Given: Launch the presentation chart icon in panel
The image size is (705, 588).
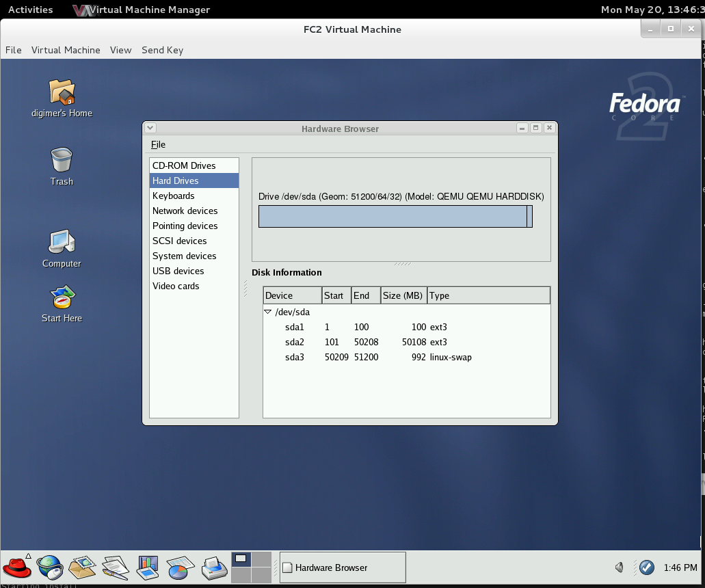Looking at the screenshot, I should [148, 567].
